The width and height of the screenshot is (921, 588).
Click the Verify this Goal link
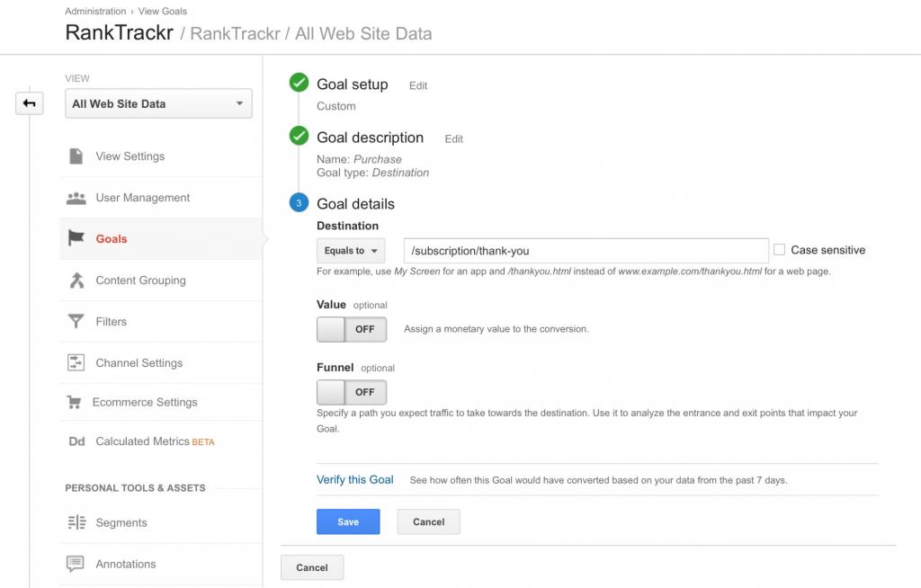355,480
